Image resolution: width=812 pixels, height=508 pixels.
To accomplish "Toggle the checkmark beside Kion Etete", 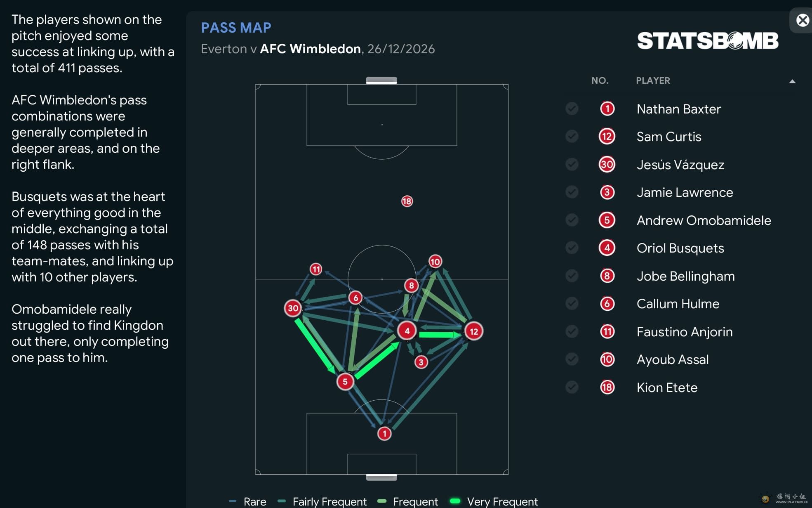I will 572,387.
